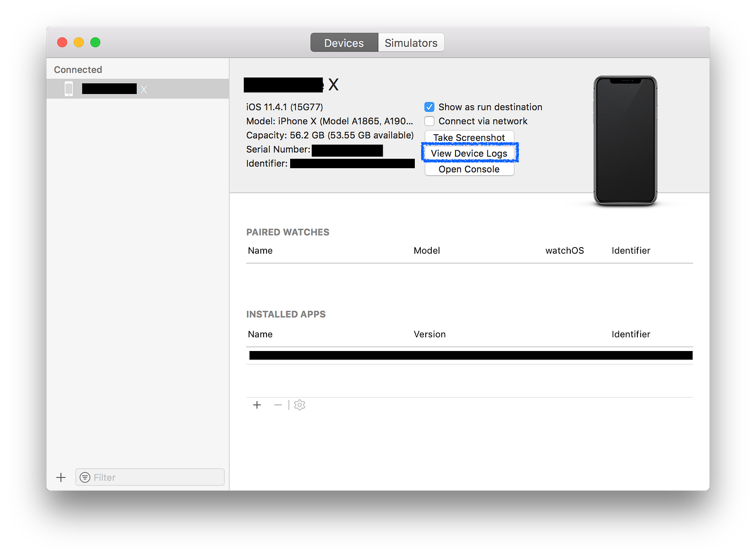Click the Model: iPhone X text line
The image size is (756, 557).
click(x=329, y=121)
